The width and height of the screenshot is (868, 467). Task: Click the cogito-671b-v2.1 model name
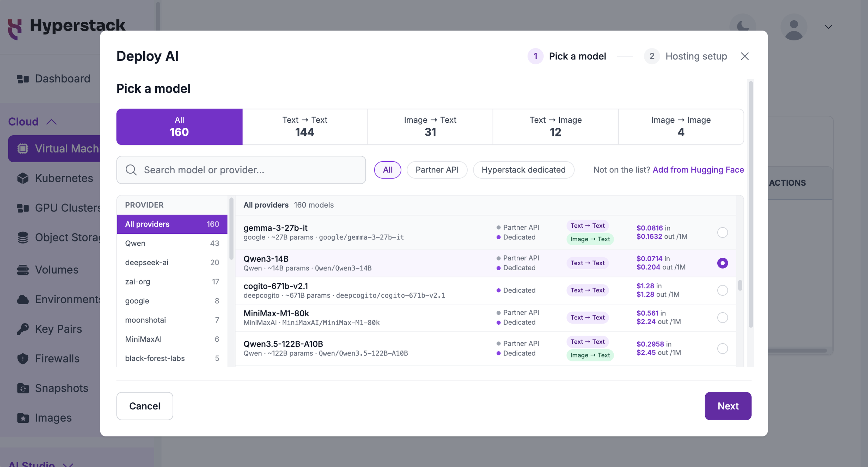click(x=276, y=286)
